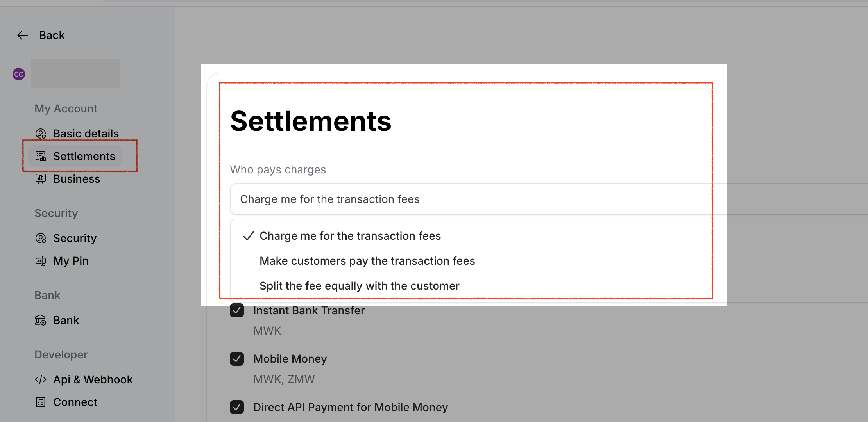Click the Connect sidebar icon

(x=41, y=402)
